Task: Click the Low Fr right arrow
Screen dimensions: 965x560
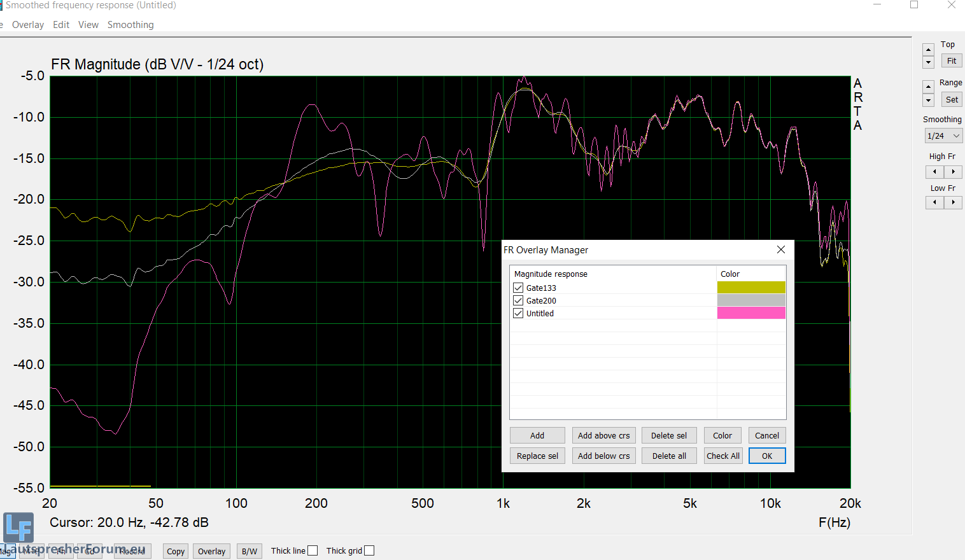Action: tap(953, 202)
